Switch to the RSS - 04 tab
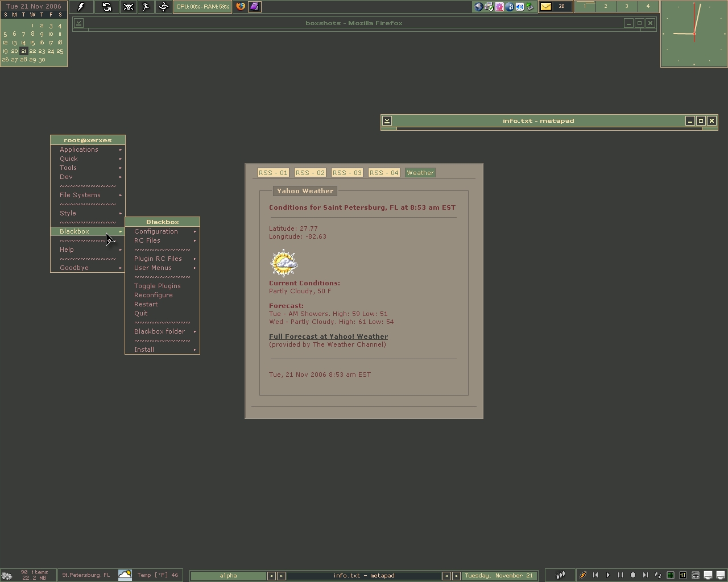 tap(384, 173)
